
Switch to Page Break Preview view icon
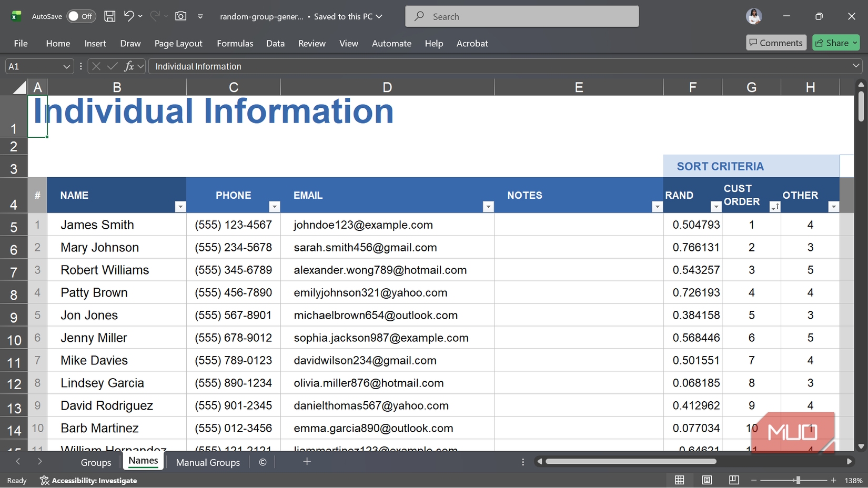tap(734, 480)
